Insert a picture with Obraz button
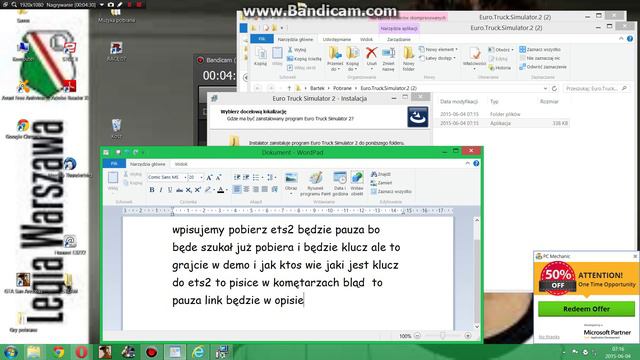Screen dimensions: 640x360 click(x=291, y=182)
